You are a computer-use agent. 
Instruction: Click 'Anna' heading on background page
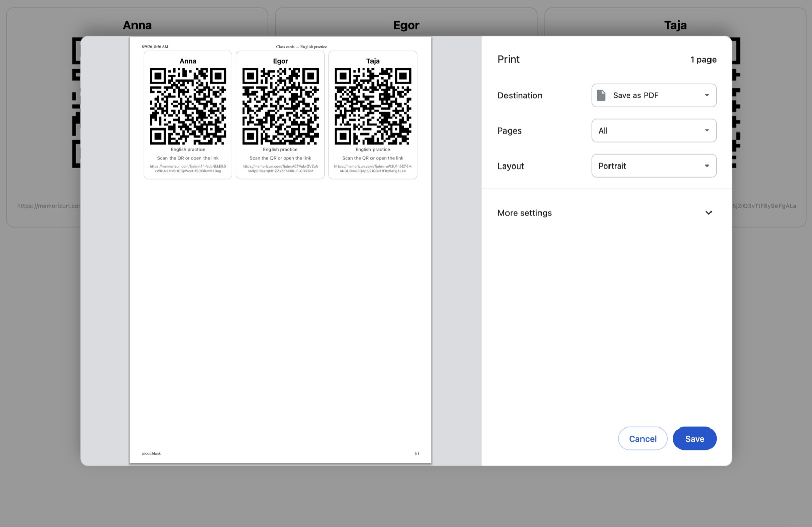tap(137, 25)
